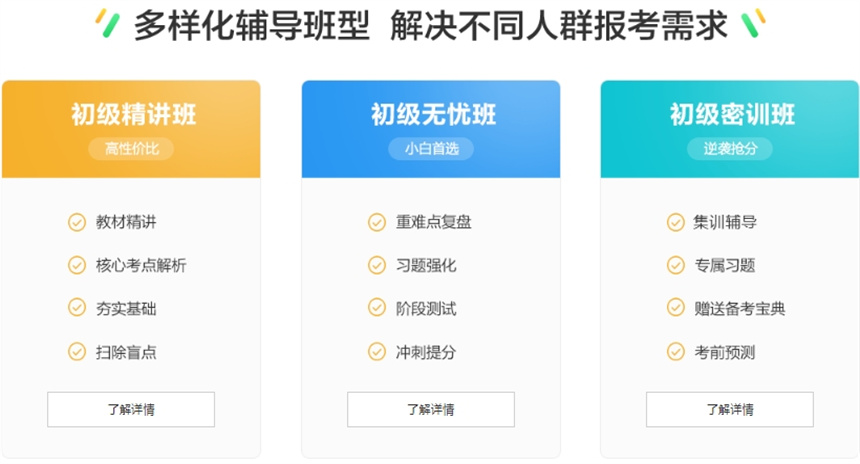
Task: Open 了解详情 under 初级无忧班
Action: 431,409
